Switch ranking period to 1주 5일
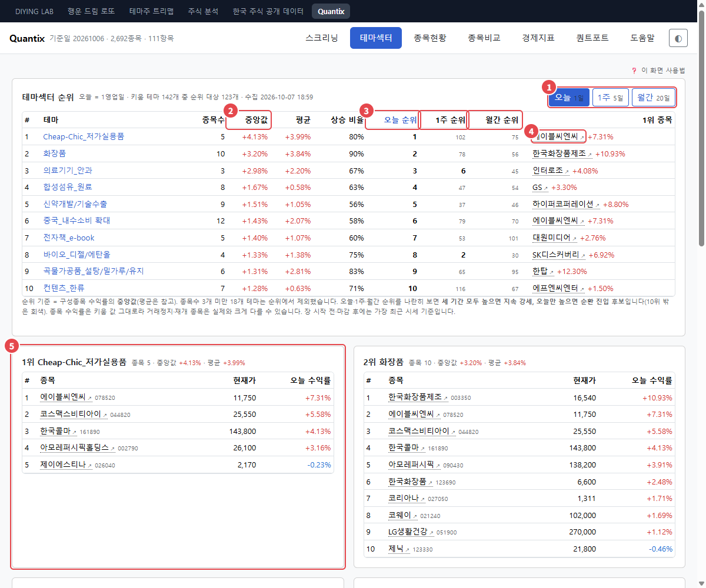 pyautogui.click(x=611, y=98)
